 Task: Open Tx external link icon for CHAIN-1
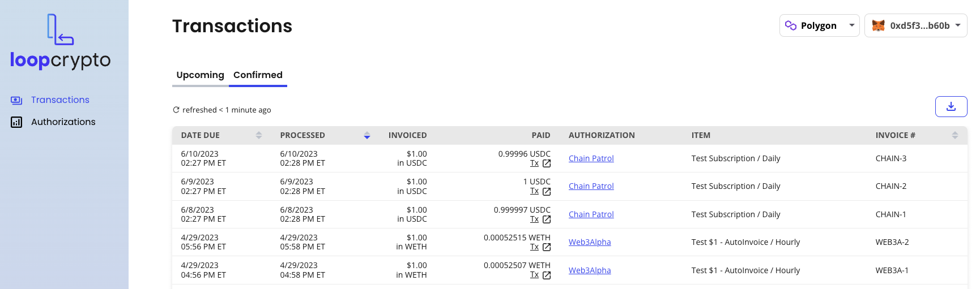[547, 219]
